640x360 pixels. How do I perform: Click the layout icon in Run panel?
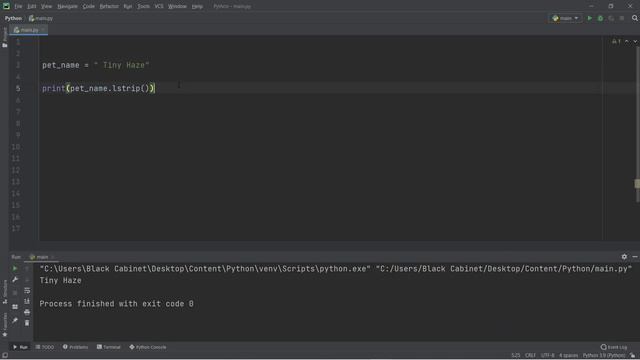15,307
